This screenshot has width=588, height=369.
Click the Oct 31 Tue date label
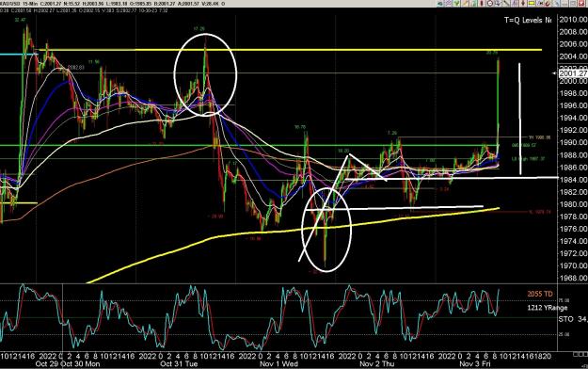tap(179, 363)
